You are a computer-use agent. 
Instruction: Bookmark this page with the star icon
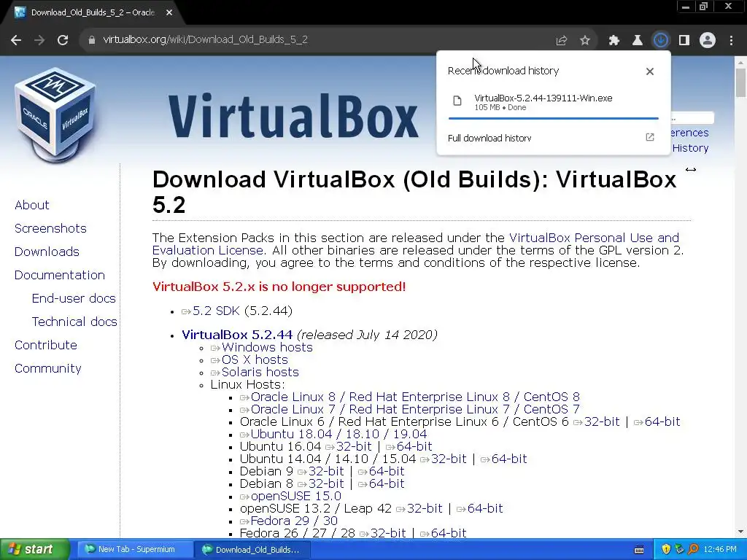(x=585, y=41)
